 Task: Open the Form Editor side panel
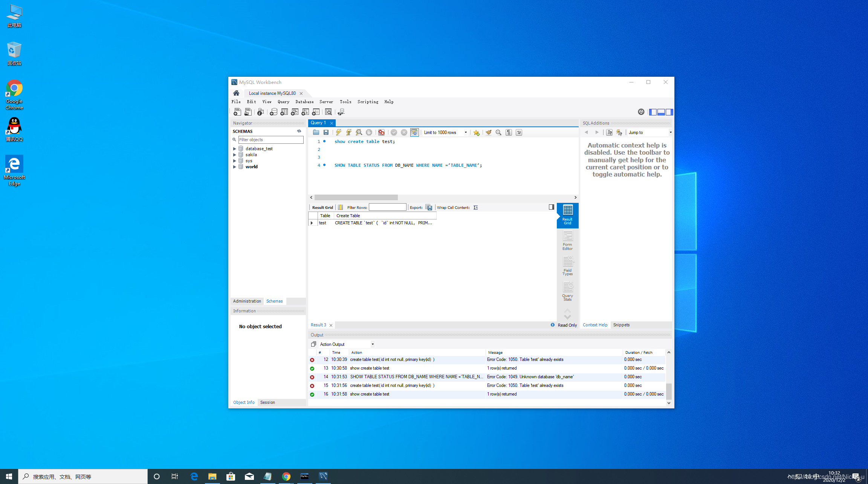(567, 240)
